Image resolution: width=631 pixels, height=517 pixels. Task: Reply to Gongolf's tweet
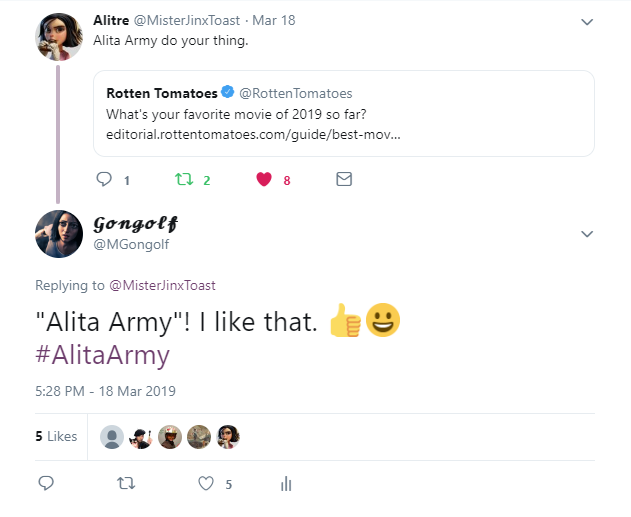45,484
